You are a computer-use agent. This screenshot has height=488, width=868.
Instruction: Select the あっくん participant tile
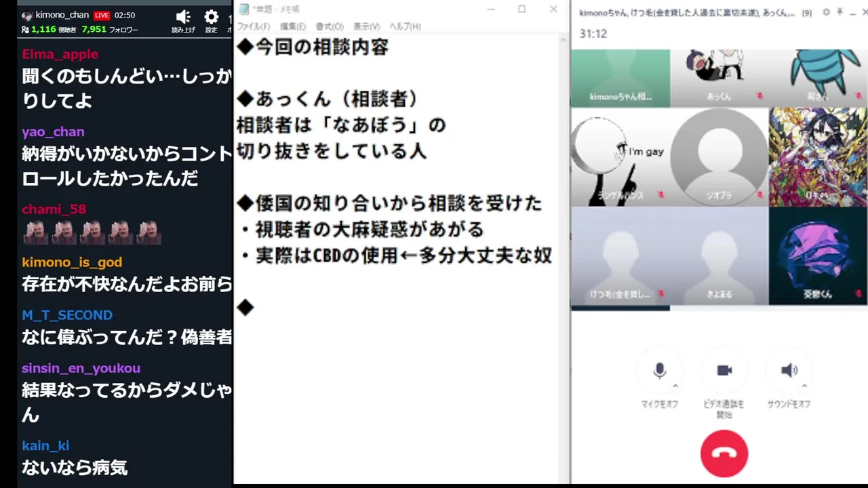[719, 78]
